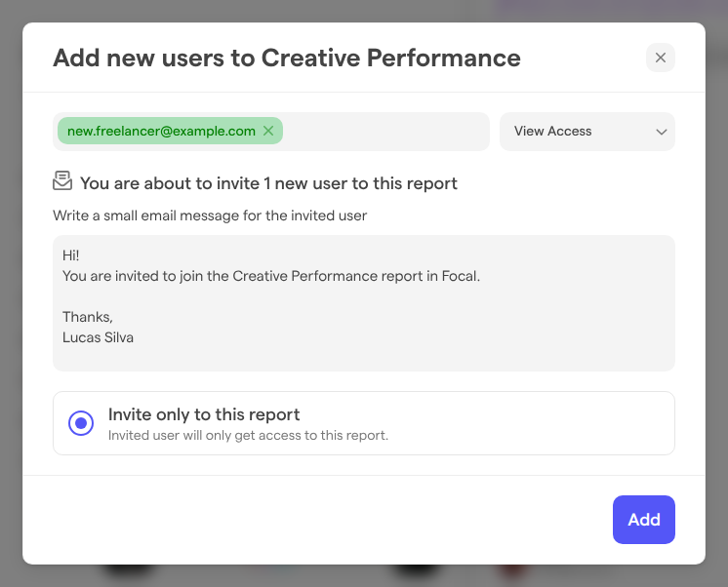Click the dialog title Add new users
The width and height of the screenshot is (728, 587).
pos(287,58)
